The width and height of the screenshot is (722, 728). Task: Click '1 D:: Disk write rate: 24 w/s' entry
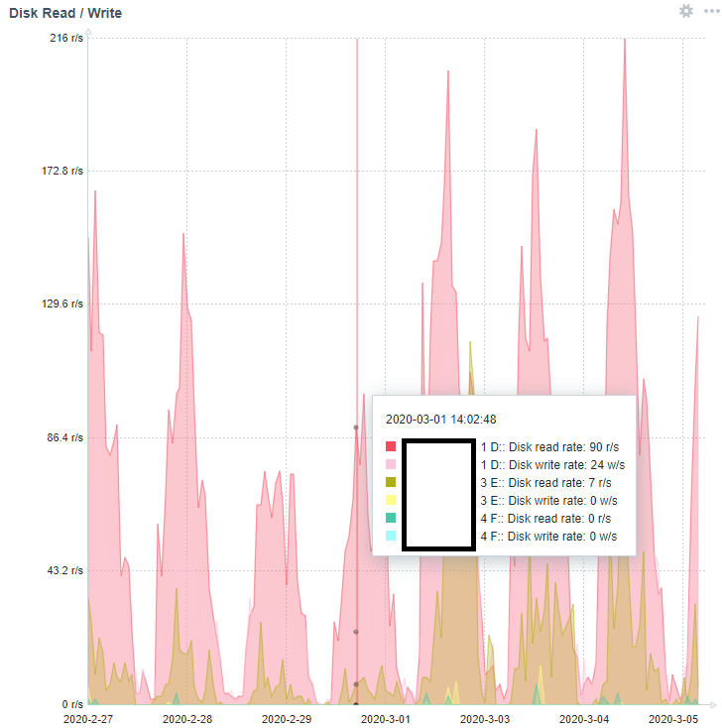click(552, 465)
